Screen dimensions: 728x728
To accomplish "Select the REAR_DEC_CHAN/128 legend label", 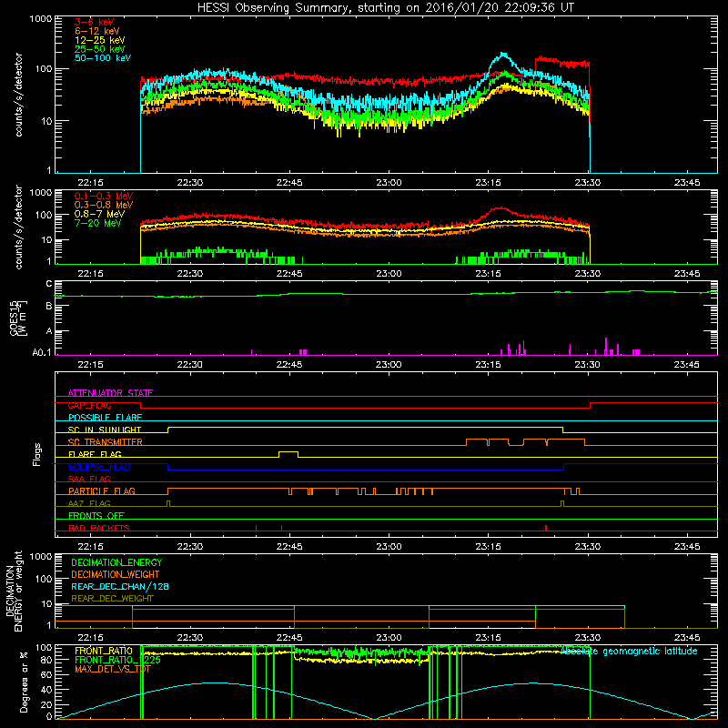I will [x=120, y=586].
